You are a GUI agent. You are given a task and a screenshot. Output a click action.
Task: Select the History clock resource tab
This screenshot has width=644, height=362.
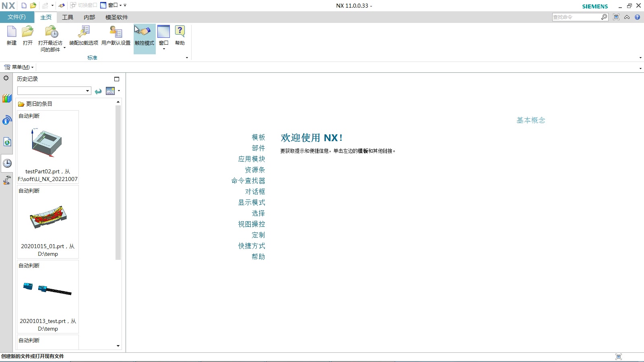[x=7, y=163]
